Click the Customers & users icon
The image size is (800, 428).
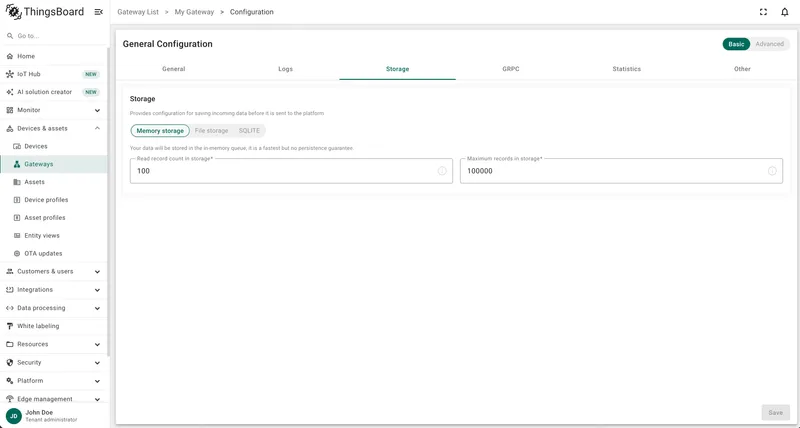pyautogui.click(x=10, y=271)
